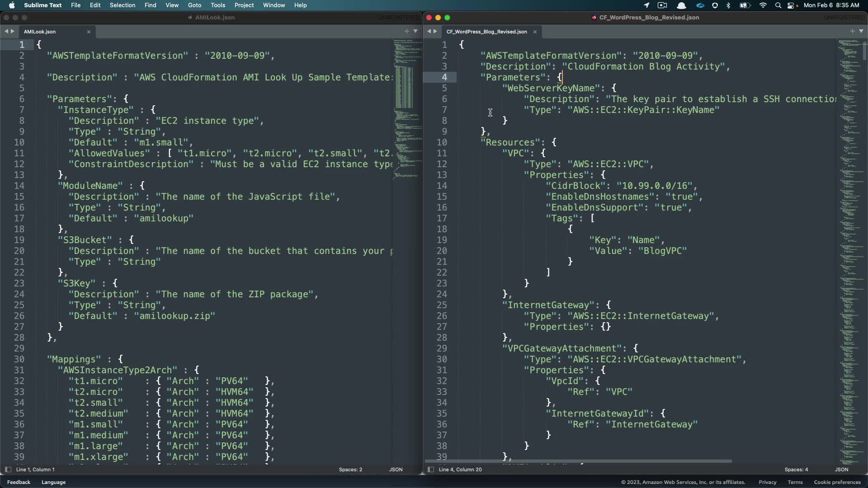This screenshot has height=488, width=868.
Task: Toggle side bar icon in right status bar
Action: 430,469
